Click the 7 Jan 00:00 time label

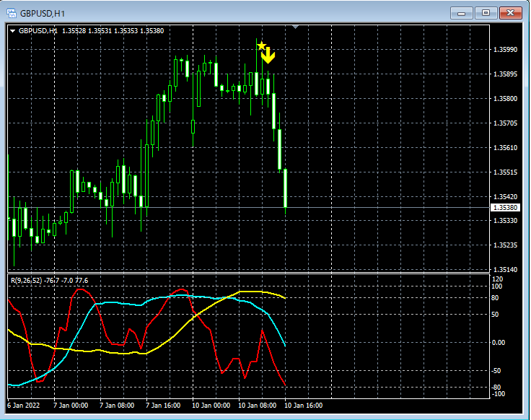(71, 405)
